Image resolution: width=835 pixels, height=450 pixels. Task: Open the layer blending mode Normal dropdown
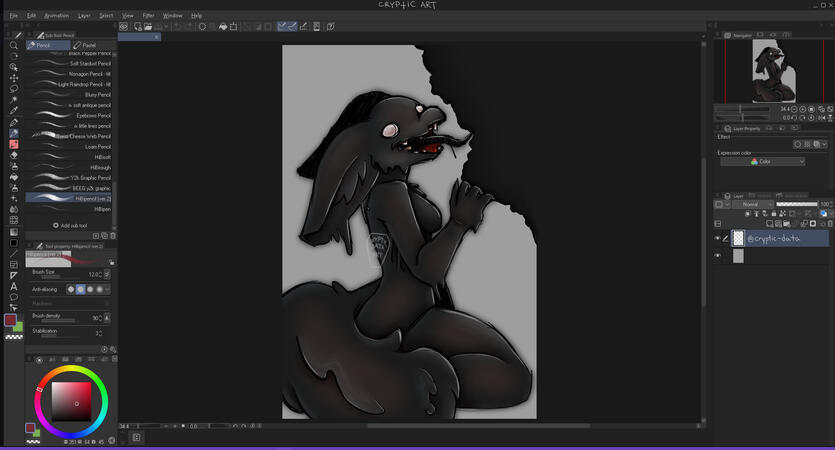click(x=750, y=204)
